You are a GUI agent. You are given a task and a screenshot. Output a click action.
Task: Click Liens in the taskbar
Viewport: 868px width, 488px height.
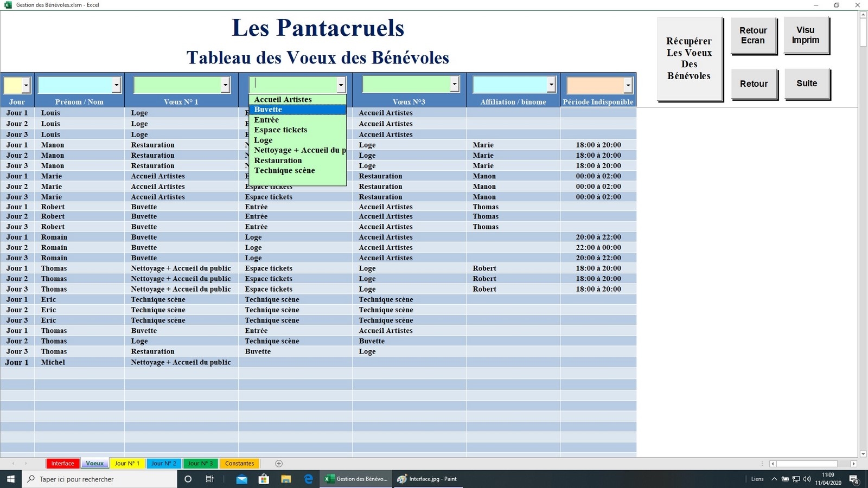click(757, 479)
